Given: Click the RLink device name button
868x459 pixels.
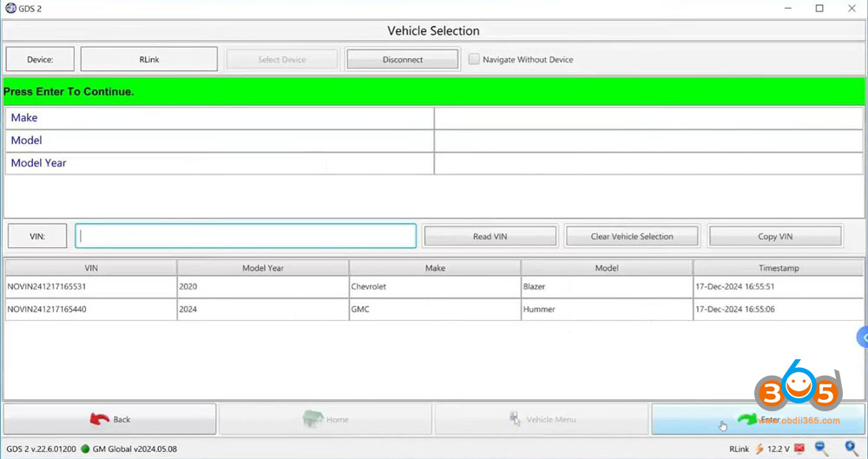Looking at the screenshot, I should 148,60.
